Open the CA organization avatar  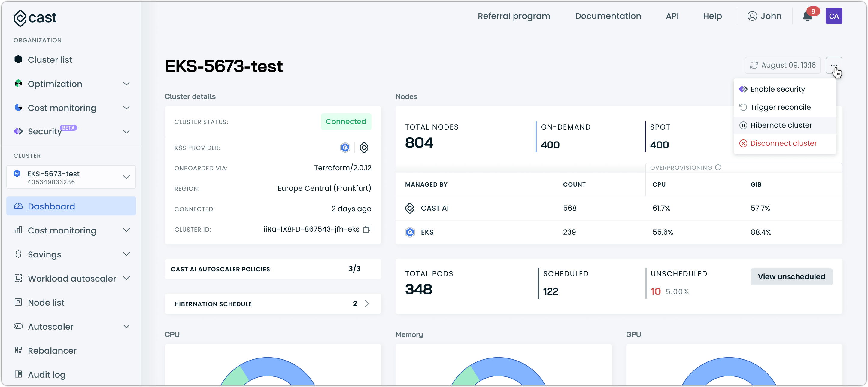click(834, 16)
